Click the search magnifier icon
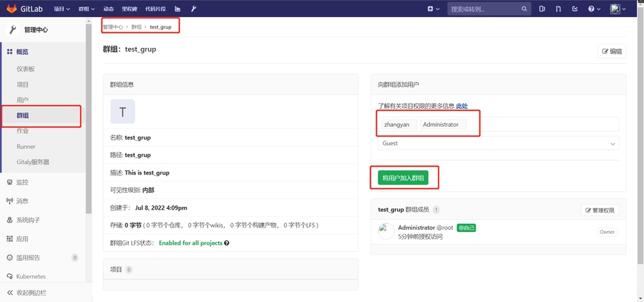The image size is (644, 302). coord(524,9)
